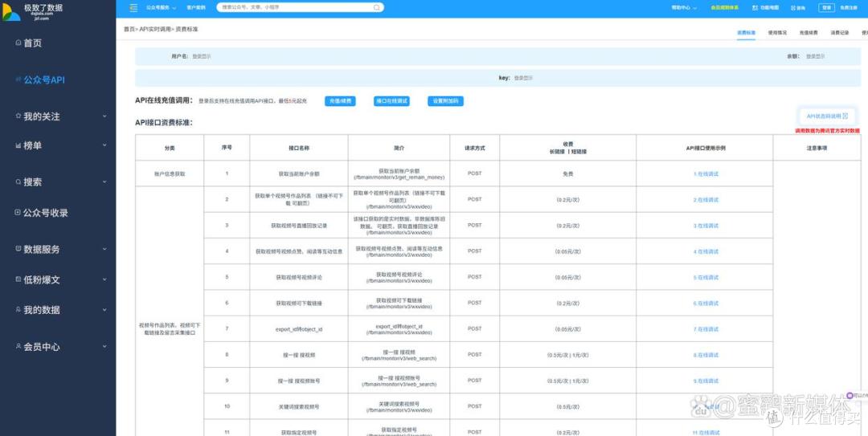Open the 9.在线调试 link
Viewport: 868px width, 436px height.
pyautogui.click(x=706, y=381)
